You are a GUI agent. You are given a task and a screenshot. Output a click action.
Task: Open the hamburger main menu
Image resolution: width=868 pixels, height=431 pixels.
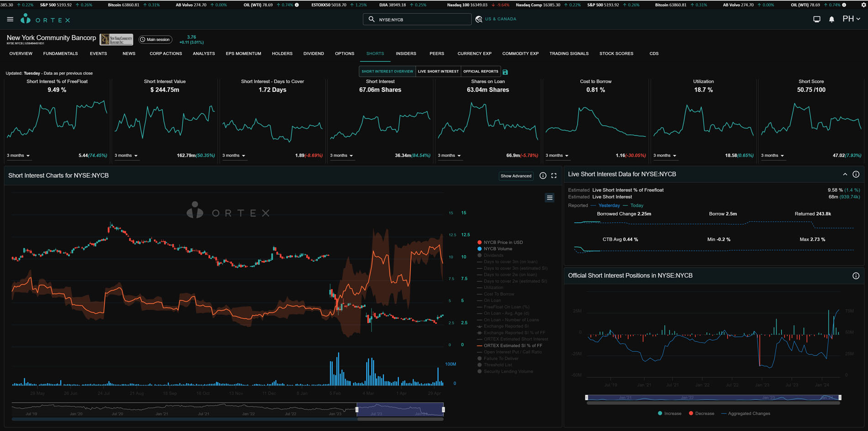click(10, 20)
